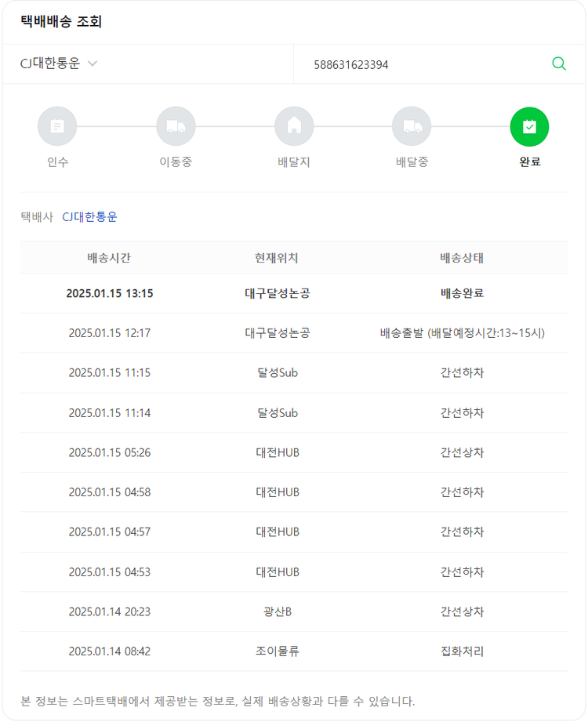Screen dimensions: 588x722
Task: Click the green 완료 completed icon
Action: [529, 126]
